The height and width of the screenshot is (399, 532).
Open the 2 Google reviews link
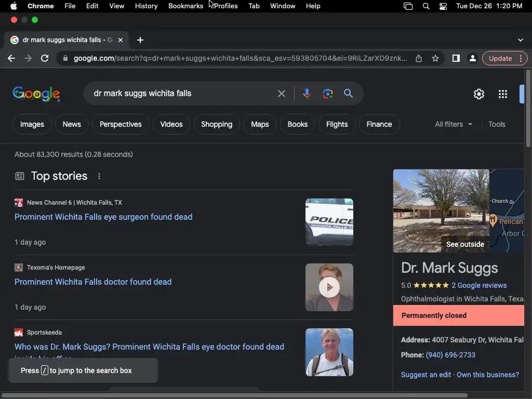tap(478, 285)
